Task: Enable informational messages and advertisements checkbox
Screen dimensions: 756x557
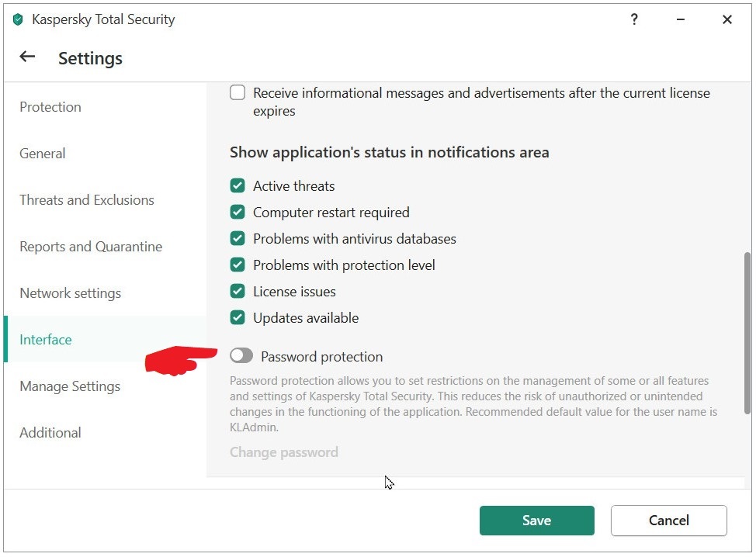Action: pyautogui.click(x=238, y=93)
